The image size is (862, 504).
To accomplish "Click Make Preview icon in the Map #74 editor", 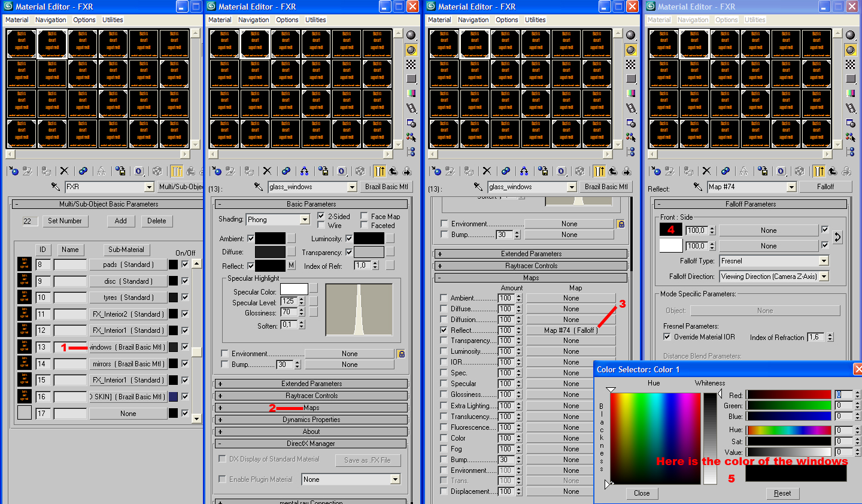I will click(x=851, y=108).
